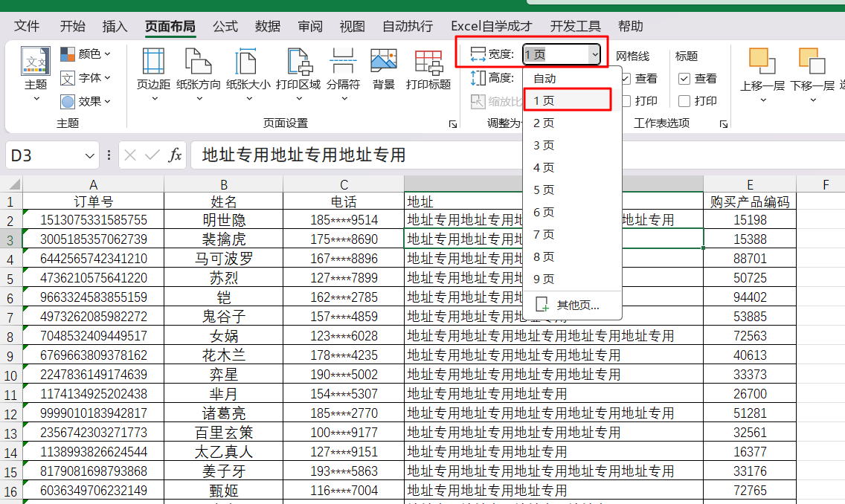Click cell with name 明世隐
This screenshot has width=845, height=504.
click(224, 220)
